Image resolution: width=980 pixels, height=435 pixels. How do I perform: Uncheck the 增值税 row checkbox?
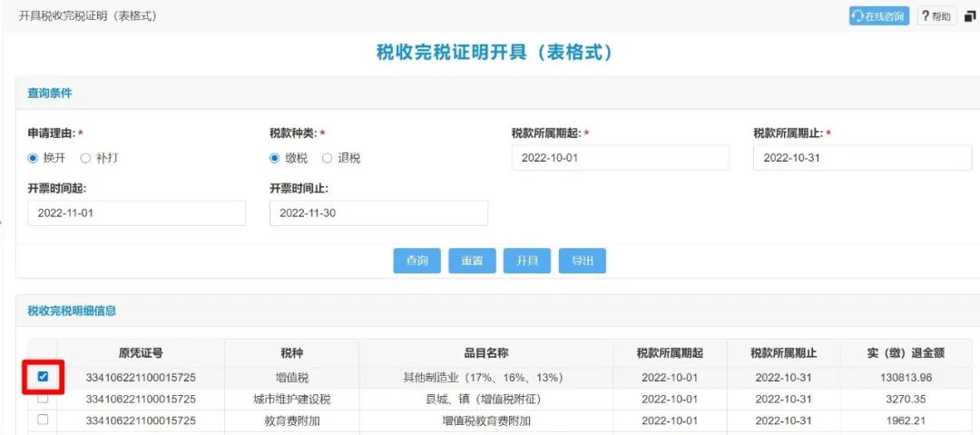pos(43,376)
